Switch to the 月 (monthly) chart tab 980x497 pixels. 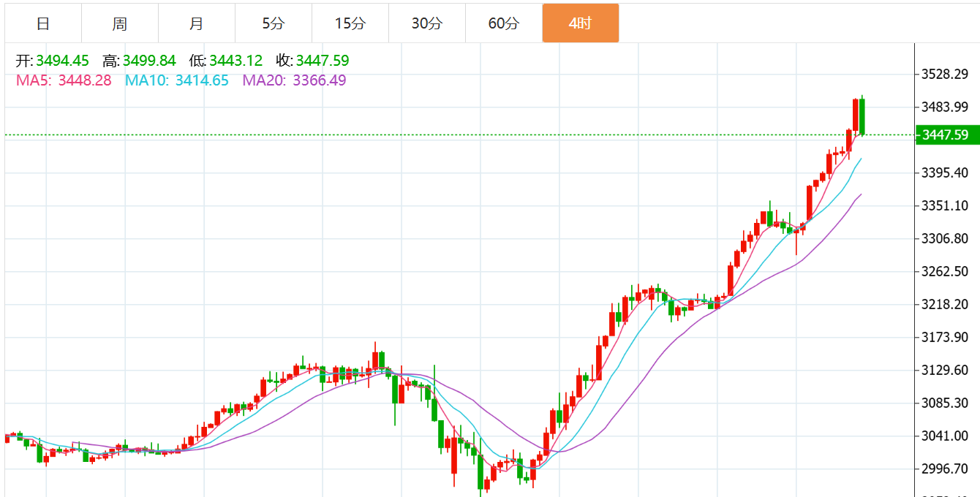[197, 23]
